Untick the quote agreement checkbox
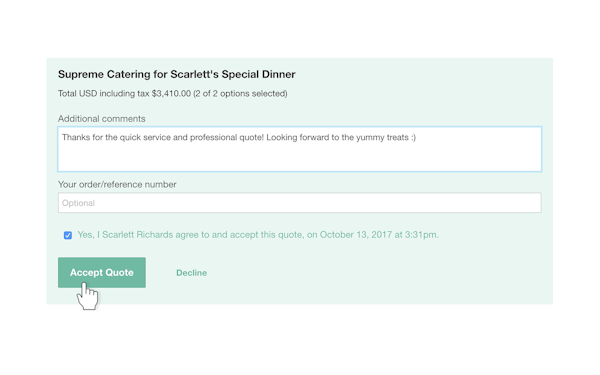Viewport: 600px width, 375px height. tap(68, 235)
